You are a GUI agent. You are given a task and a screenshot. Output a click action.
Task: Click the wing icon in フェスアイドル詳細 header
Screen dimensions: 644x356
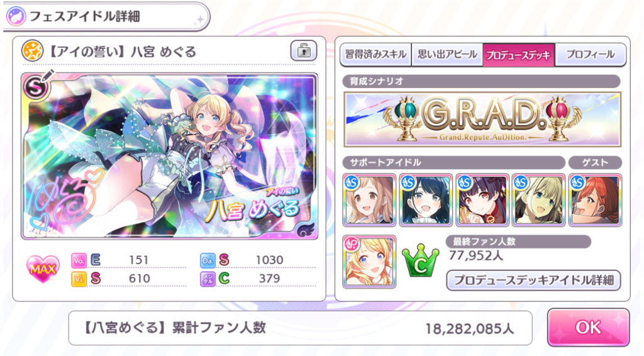[x=16, y=17]
